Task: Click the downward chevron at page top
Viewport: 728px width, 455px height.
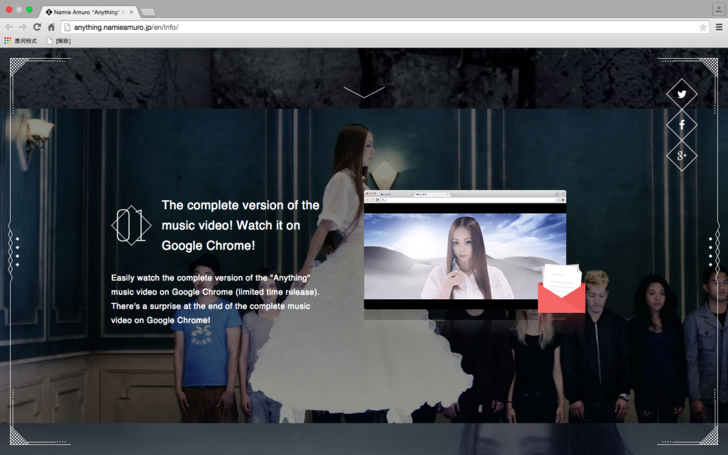Action: 364,93
